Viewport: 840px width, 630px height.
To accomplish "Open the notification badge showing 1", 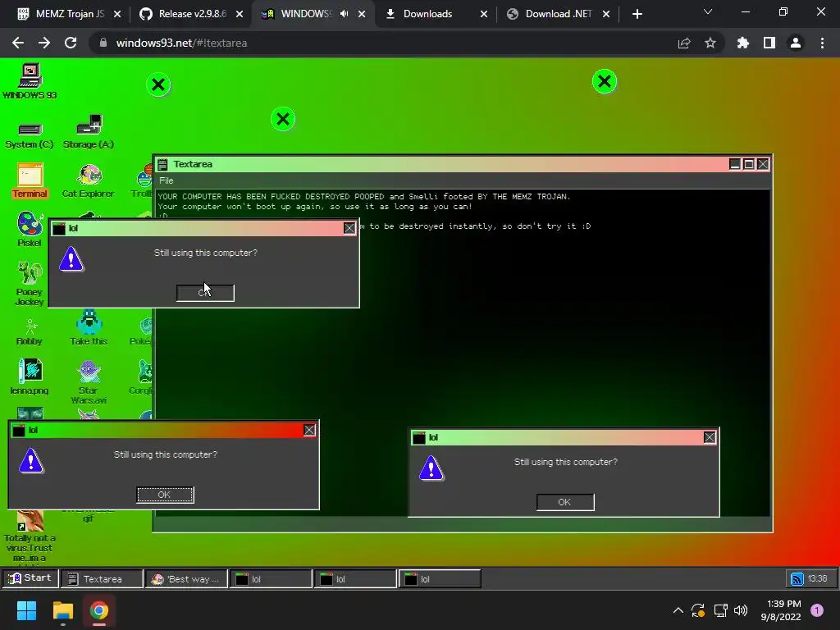I will tap(817, 610).
